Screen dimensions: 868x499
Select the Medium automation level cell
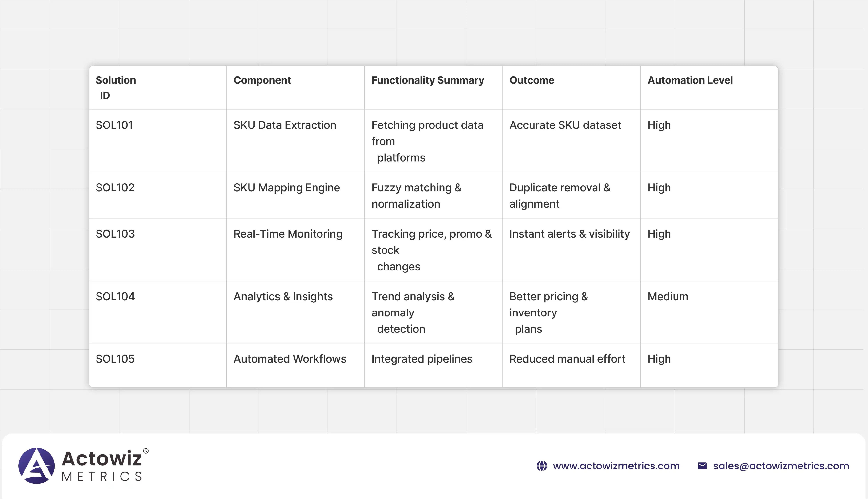click(x=668, y=297)
